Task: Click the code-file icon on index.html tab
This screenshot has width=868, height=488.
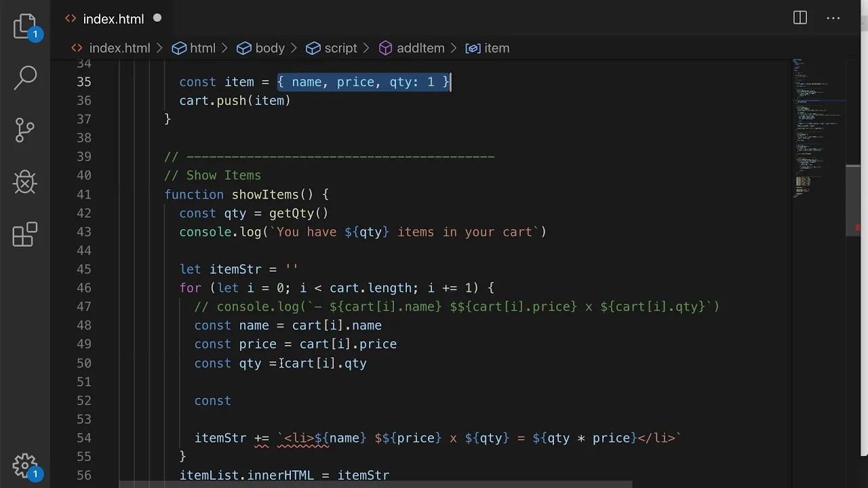Action: 71,19
